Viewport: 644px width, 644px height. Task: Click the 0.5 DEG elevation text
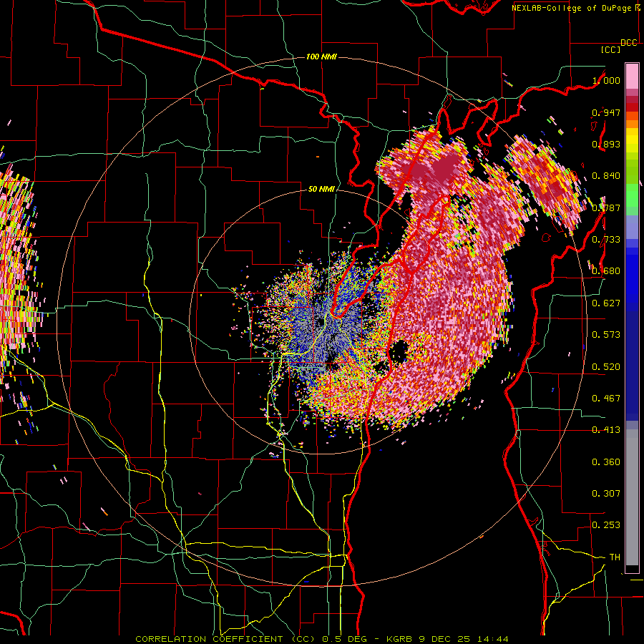[343, 639]
